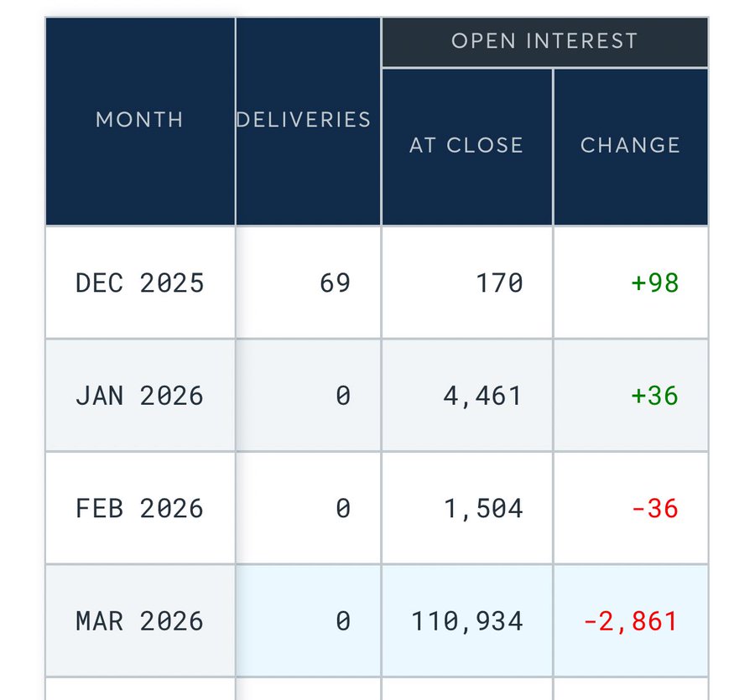Click the MONTH column header

coord(139,120)
